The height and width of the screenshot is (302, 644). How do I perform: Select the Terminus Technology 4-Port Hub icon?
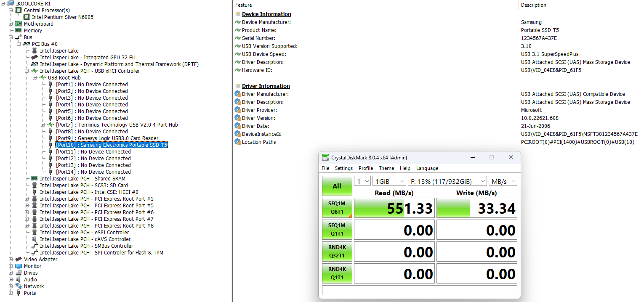51,125
